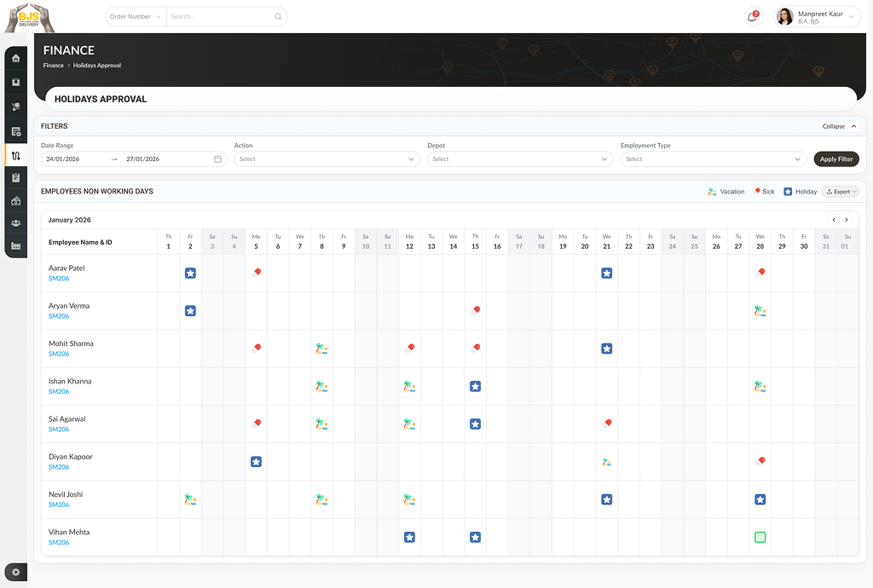The image size is (873, 588).
Task: Click the calendar icon in Date Range
Action: tap(217, 159)
